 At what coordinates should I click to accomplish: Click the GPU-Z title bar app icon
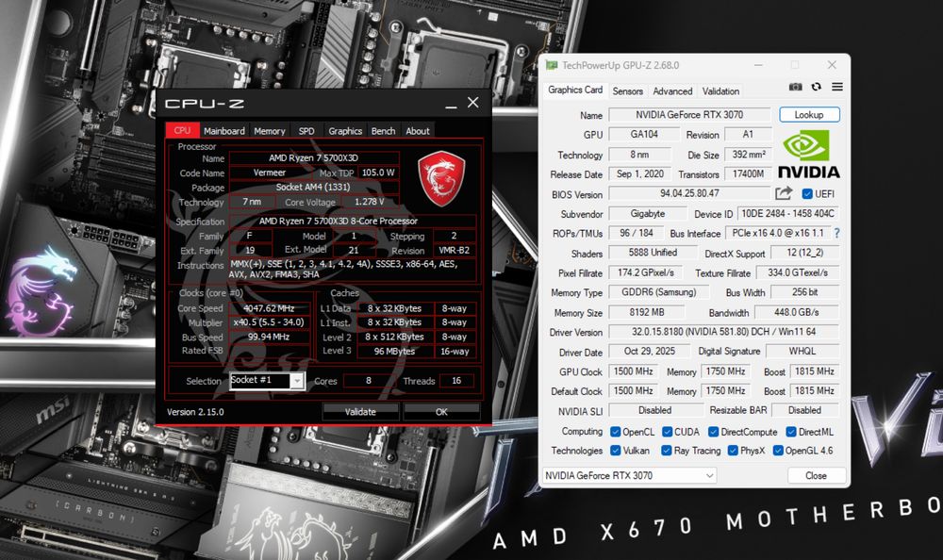[x=552, y=65]
